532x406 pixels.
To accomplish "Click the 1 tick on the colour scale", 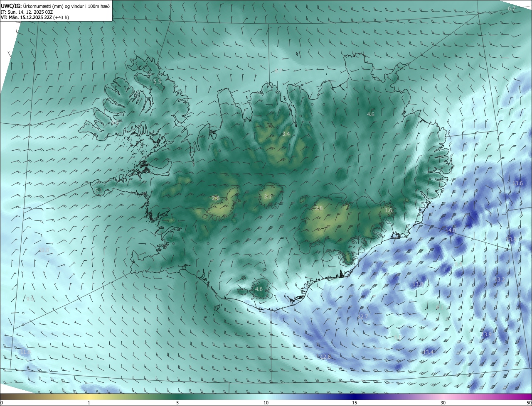I will click(89, 403).
